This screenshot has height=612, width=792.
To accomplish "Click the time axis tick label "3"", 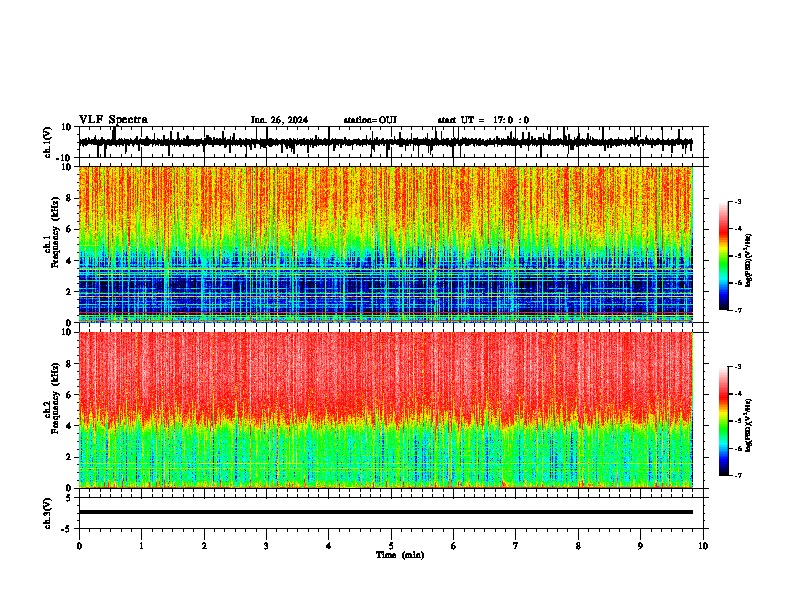I will pos(266,546).
